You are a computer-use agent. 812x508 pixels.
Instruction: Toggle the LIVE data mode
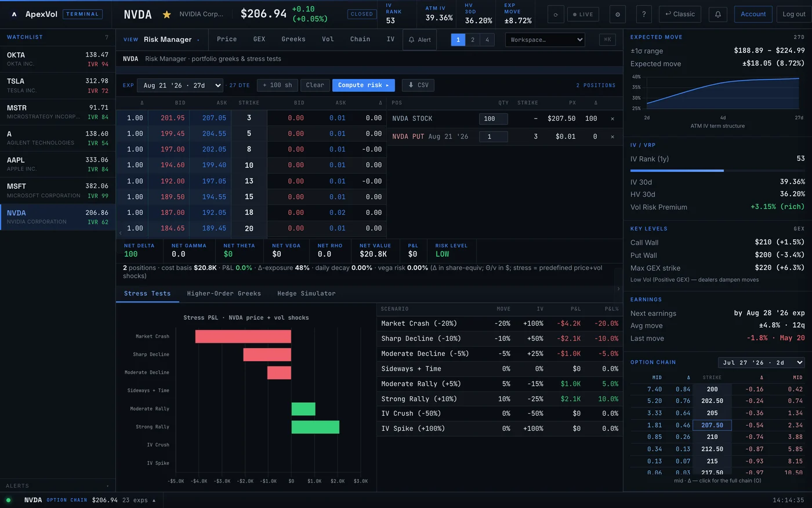(583, 15)
